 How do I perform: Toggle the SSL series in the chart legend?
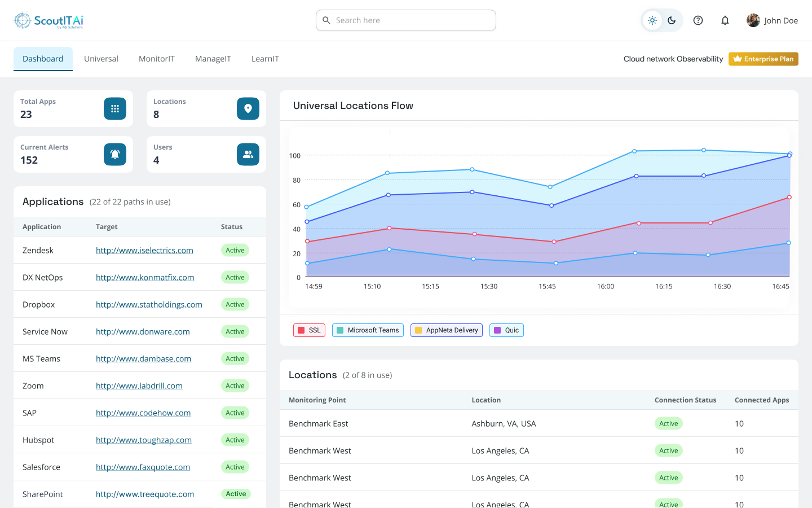click(309, 330)
